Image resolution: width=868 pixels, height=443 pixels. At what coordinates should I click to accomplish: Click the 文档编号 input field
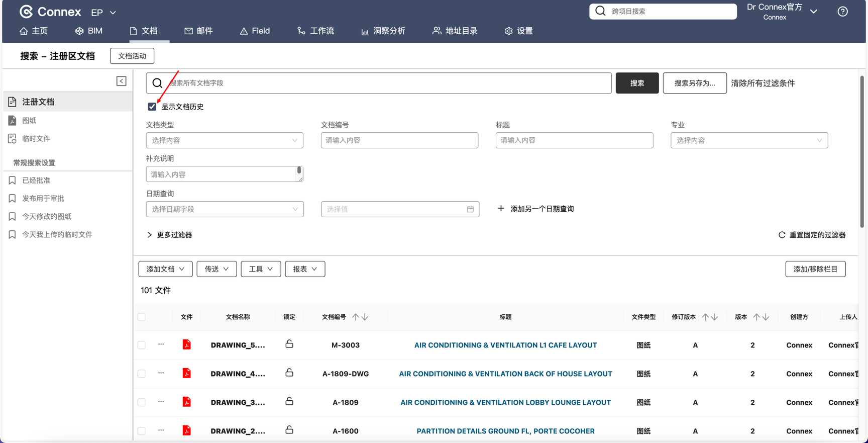click(x=399, y=140)
